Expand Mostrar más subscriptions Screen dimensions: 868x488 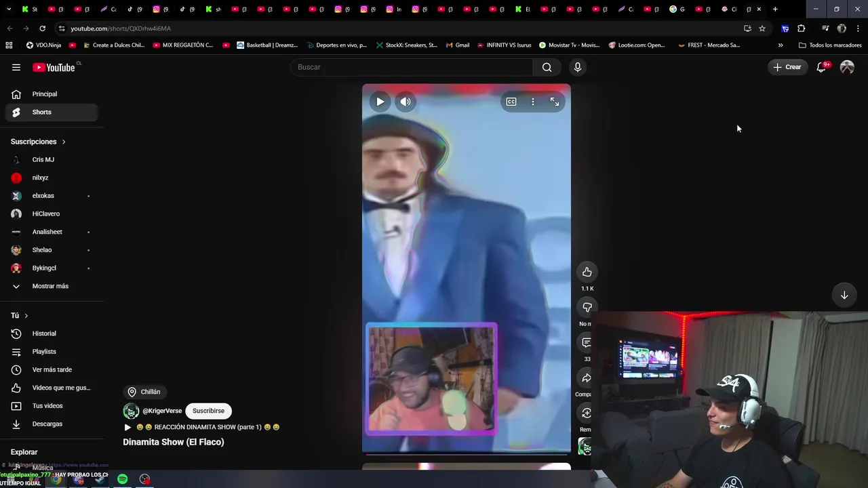[x=52, y=286]
